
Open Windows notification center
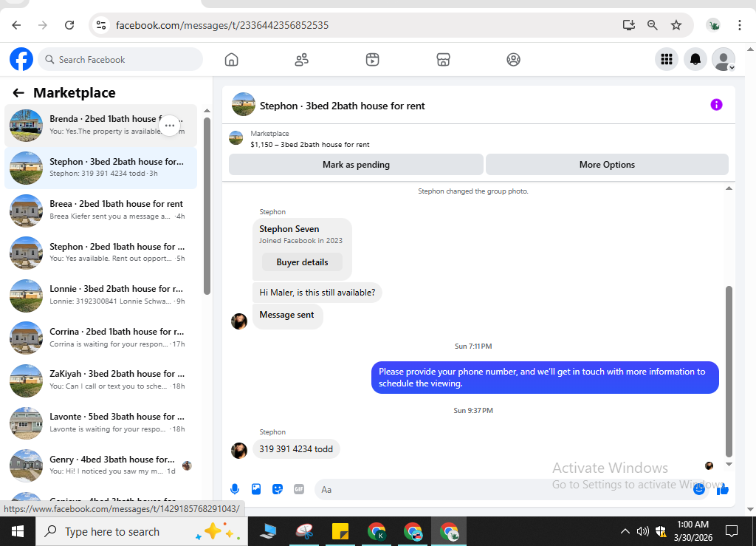[732, 531]
